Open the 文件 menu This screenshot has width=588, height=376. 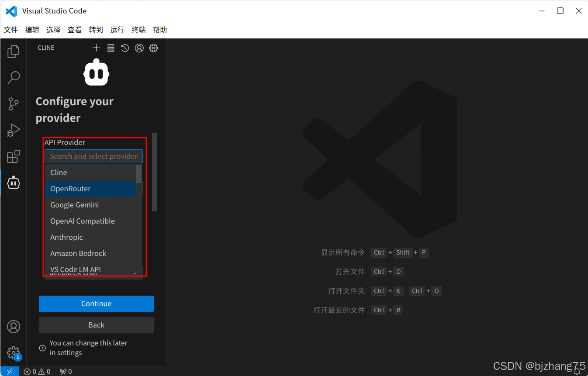11,30
